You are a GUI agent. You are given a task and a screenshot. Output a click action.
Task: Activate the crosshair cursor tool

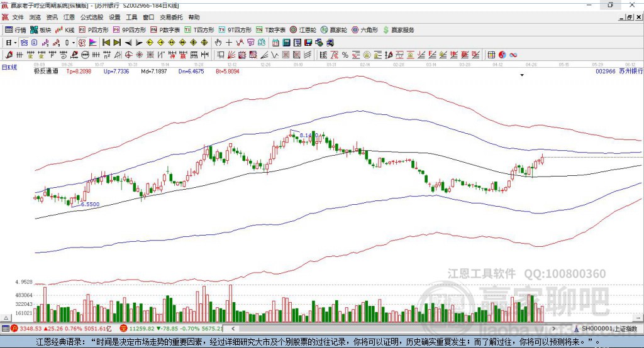pos(229,43)
